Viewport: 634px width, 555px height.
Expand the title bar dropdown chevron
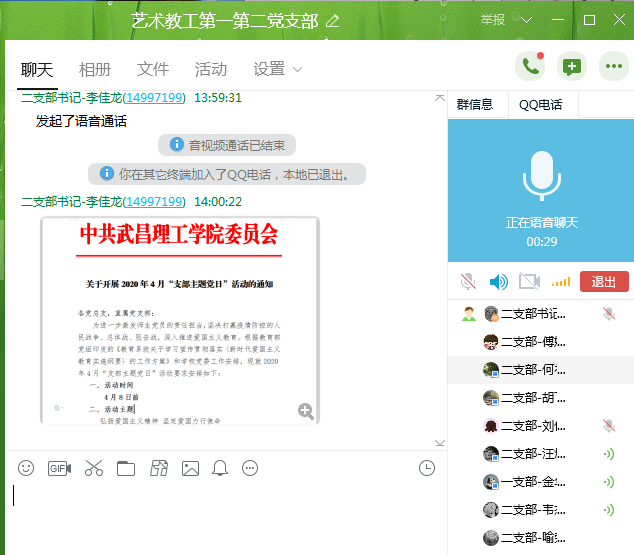526,20
